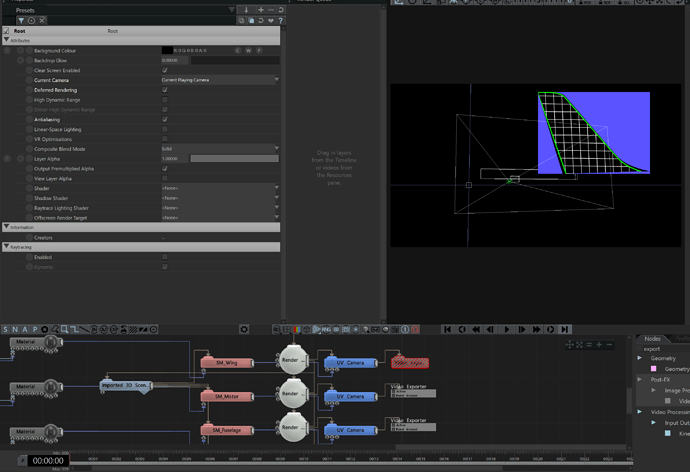
Task: Click the circle target icon beside filter
Action: pyautogui.click(x=31, y=21)
